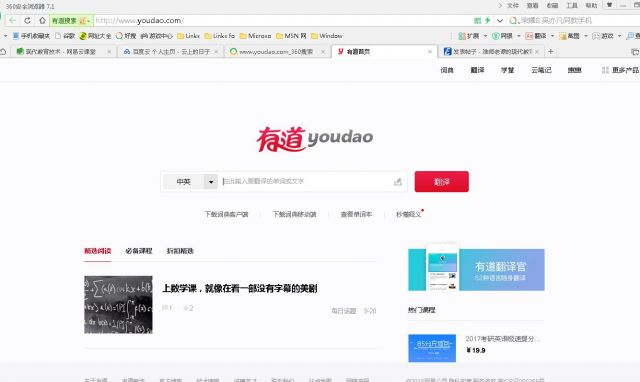Click the handwriting input icon in translate box

[x=398, y=182]
